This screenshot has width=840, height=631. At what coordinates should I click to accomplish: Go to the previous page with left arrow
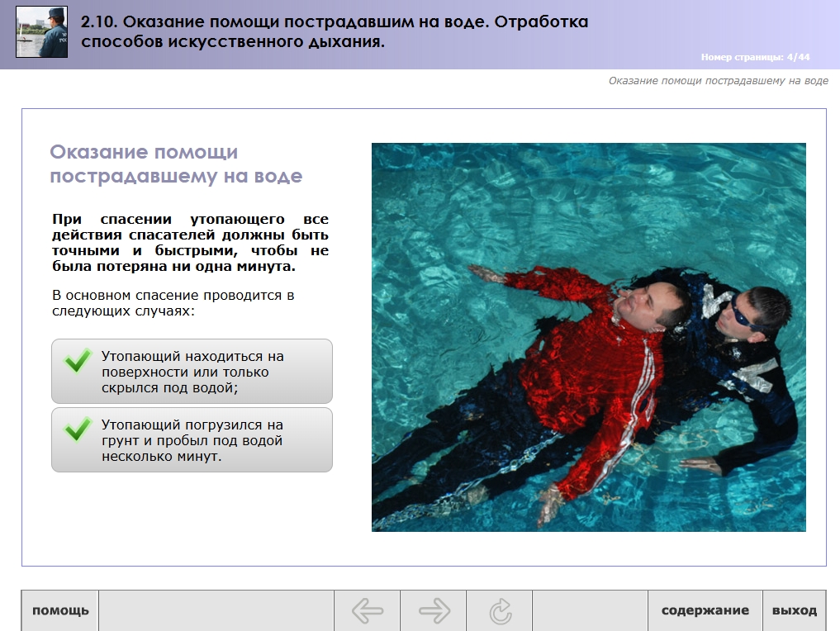pos(367,610)
